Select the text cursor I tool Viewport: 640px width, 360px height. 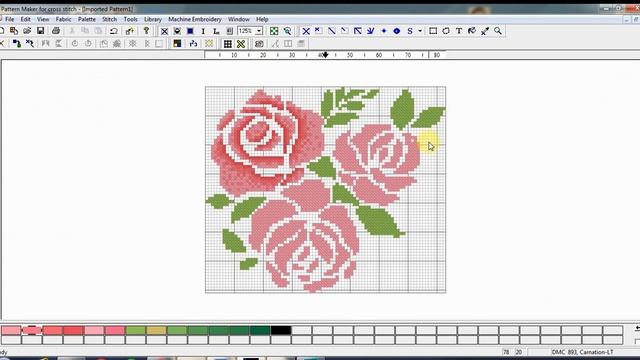[203, 31]
